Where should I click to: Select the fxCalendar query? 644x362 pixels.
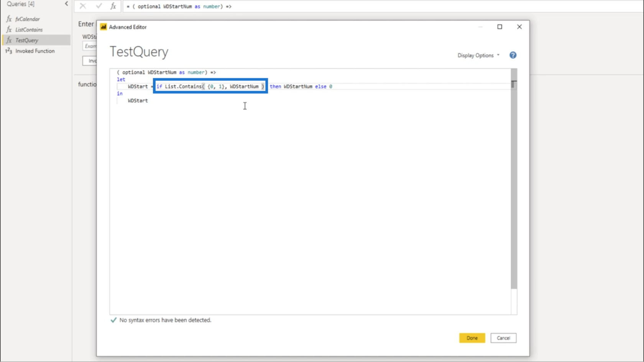(27, 19)
